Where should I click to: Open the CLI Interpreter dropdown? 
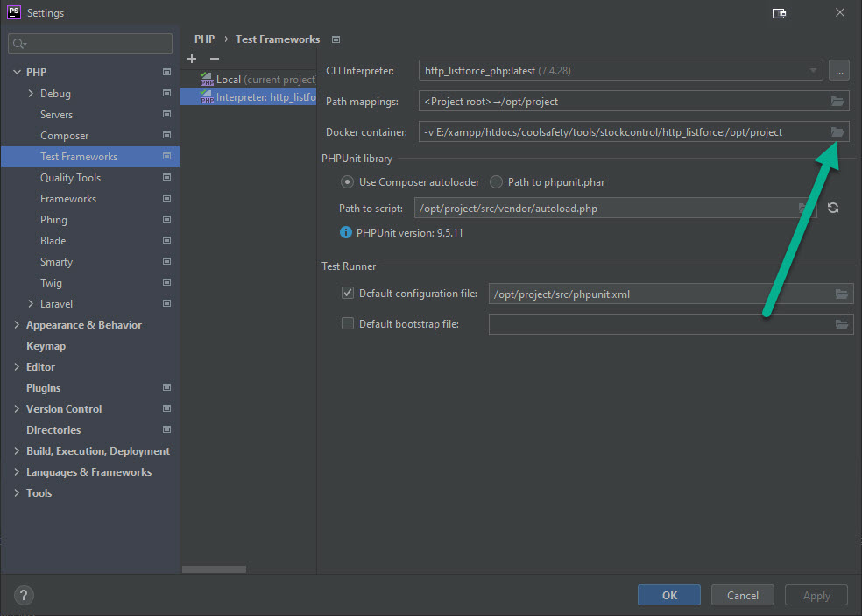814,71
